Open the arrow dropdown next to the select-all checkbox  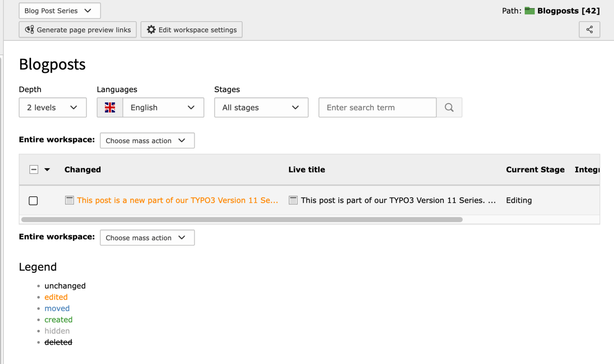[x=47, y=169]
